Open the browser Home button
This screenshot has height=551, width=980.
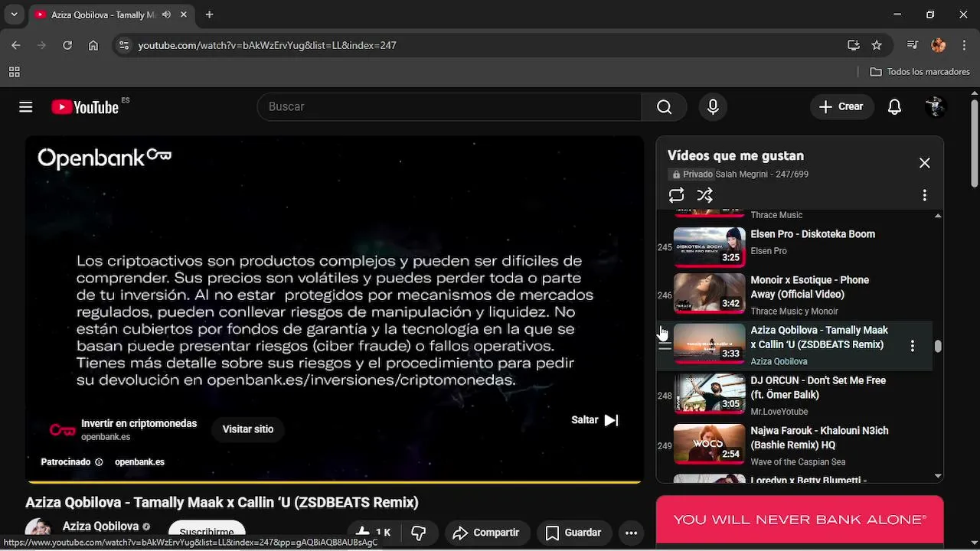93,45
